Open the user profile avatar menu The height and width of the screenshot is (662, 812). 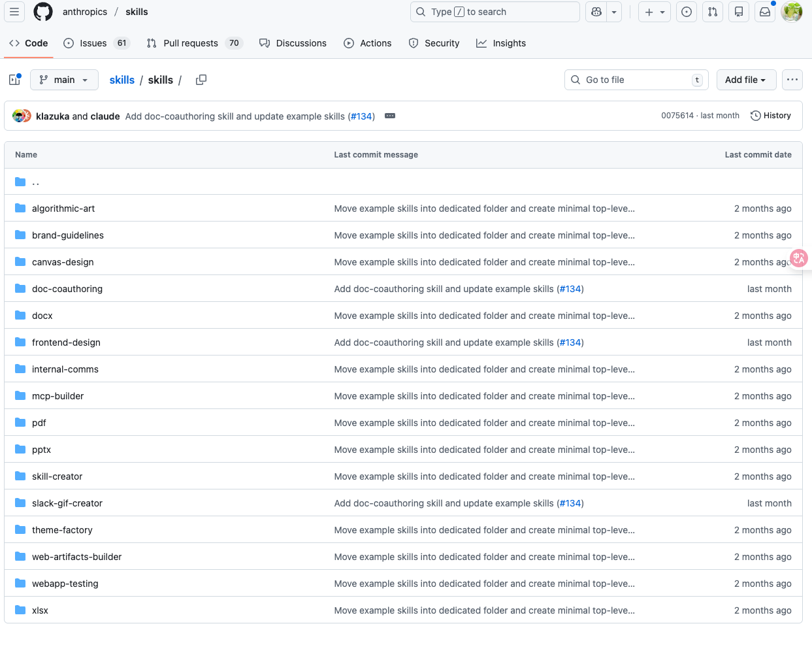pos(792,12)
